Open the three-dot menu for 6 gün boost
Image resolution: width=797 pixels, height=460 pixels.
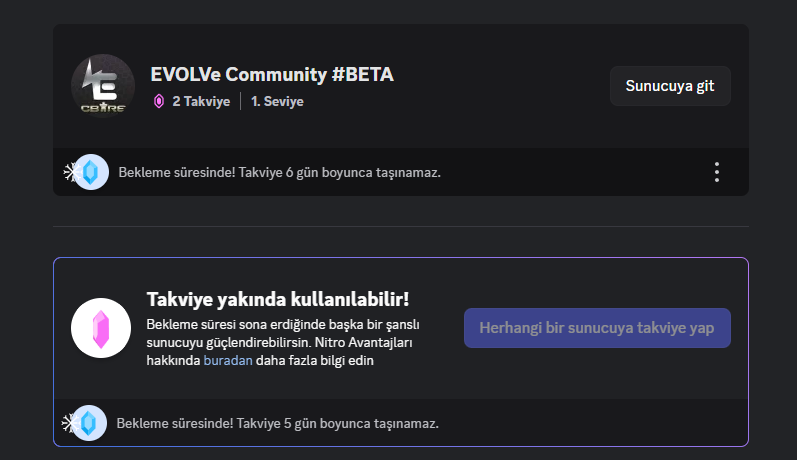717,172
